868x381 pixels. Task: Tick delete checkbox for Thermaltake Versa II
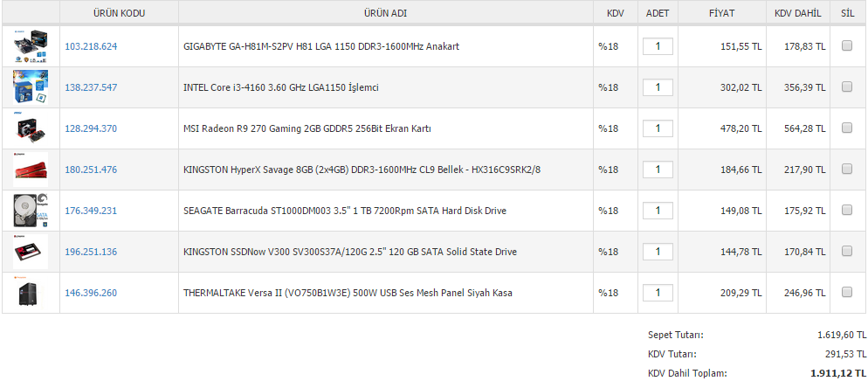[x=847, y=292]
